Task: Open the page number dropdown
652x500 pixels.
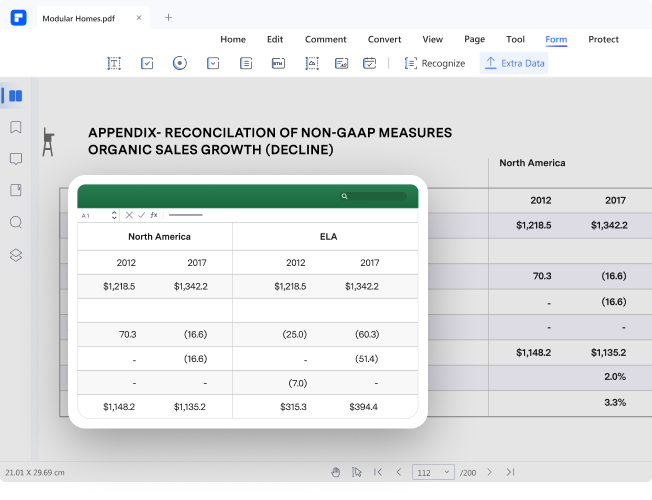Action: tap(446, 472)
